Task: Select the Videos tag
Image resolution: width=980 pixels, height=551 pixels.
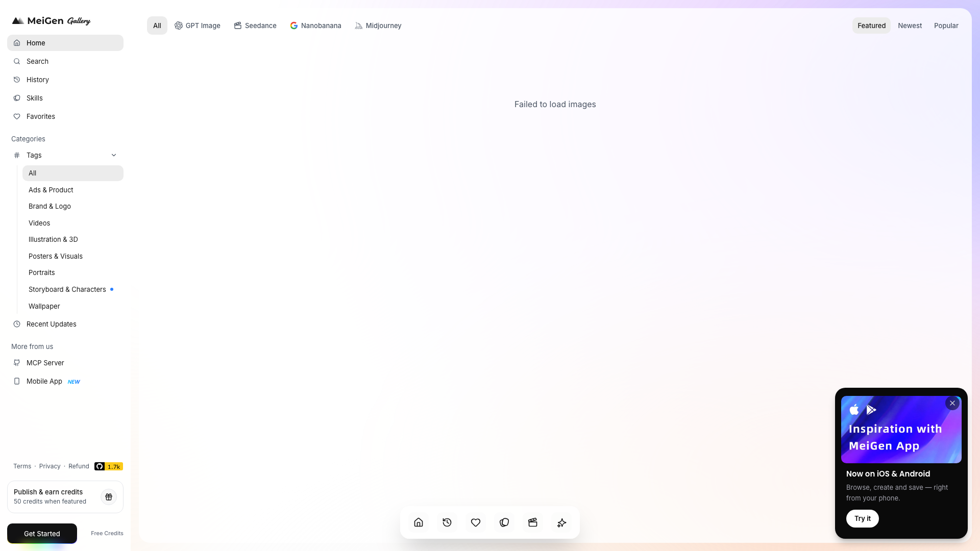Action: pos(73,223)
